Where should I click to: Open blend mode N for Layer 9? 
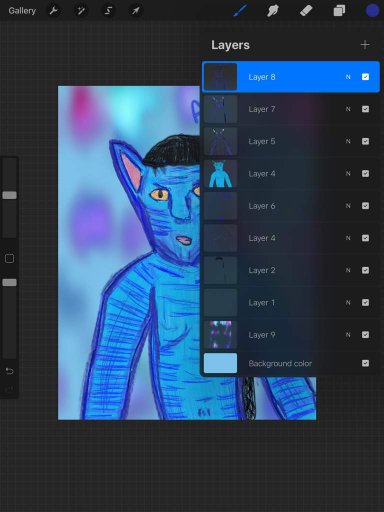[348, 335]
